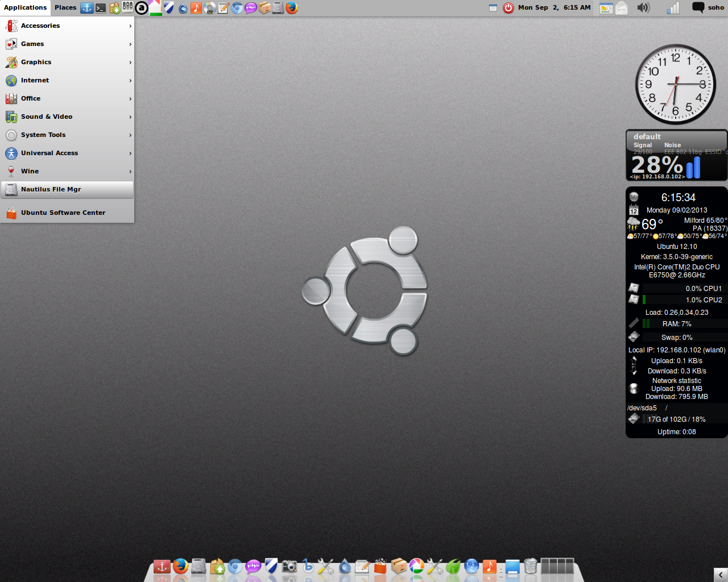Click the red power button in the top panel

pos(508,8)
